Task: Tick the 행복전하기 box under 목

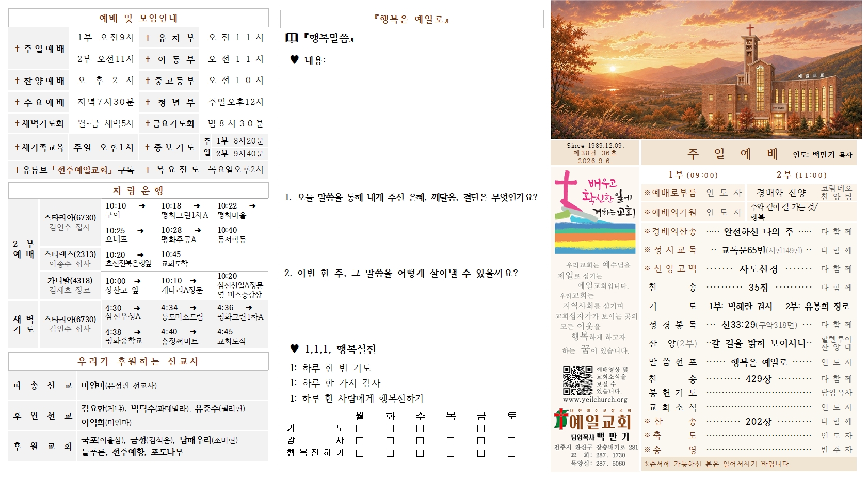Action: (x=451, y=453)
